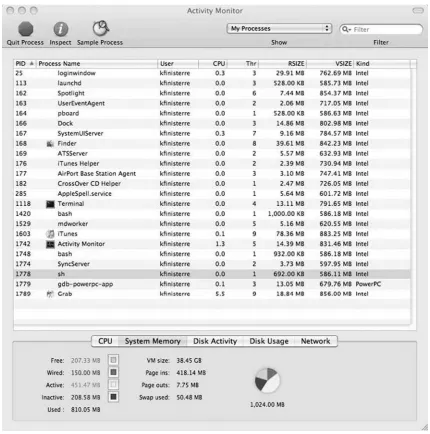
Task: Click the Grab app icon in list
Action: (50, 294)
